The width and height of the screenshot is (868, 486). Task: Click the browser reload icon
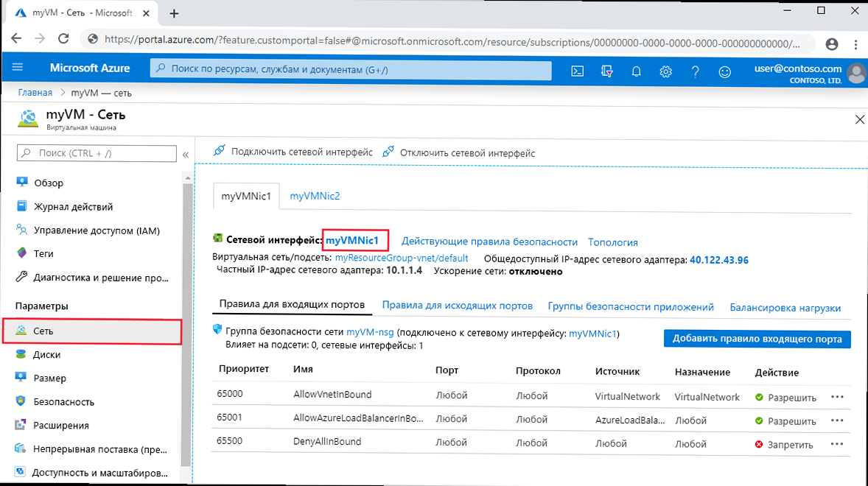[x=63, y=39]
